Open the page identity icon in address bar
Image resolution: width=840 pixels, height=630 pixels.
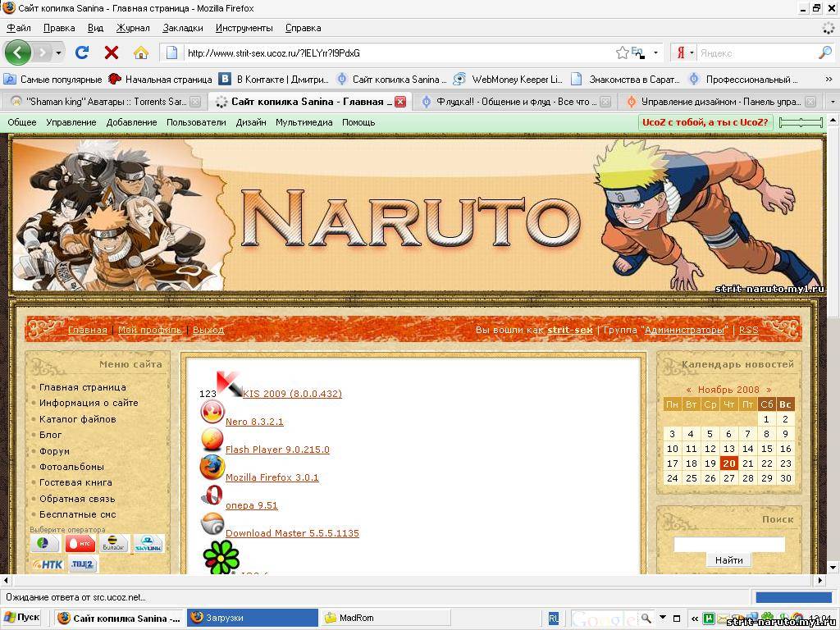point(171,52)
